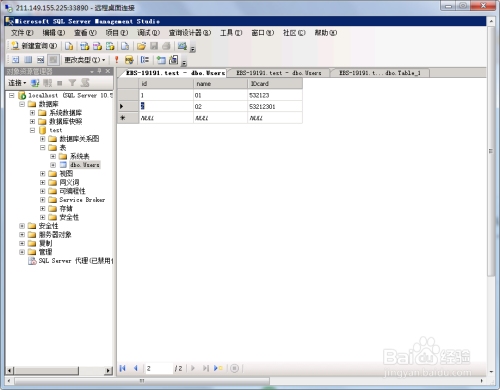Click the current row number field
Screen dimensions: 500x390
click(159, 368)
